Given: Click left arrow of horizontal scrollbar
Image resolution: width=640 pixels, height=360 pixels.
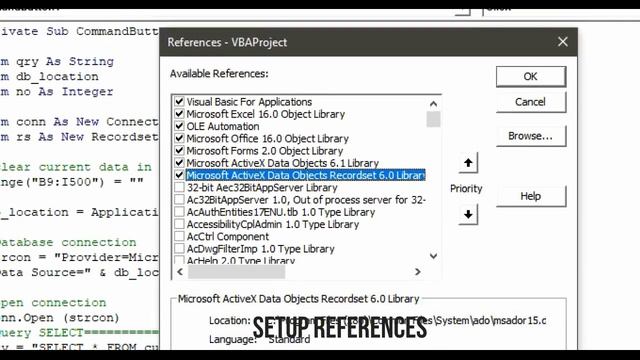Looking at the screenshot, I should click(180, 272).
